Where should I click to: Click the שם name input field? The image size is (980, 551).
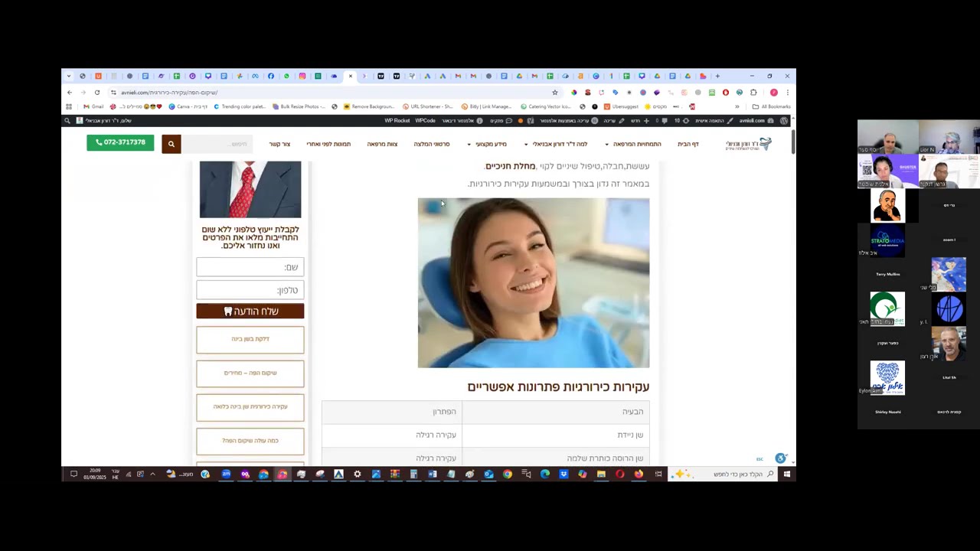pyautogui.click(x=250, y=267)
